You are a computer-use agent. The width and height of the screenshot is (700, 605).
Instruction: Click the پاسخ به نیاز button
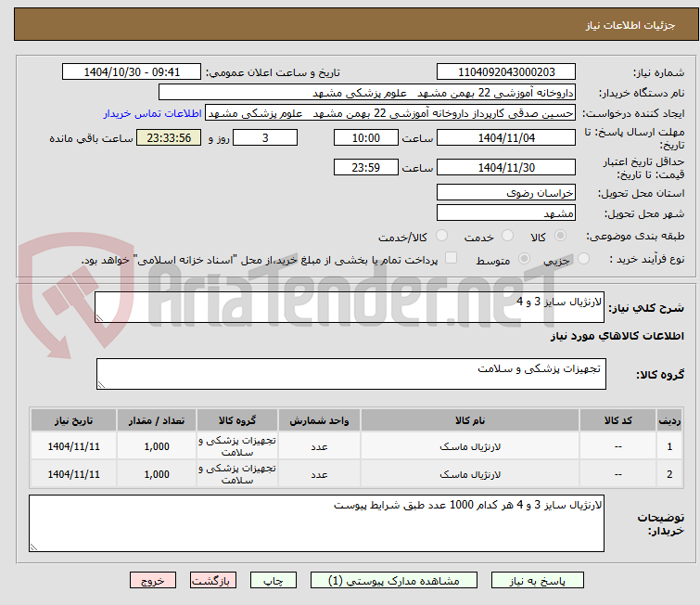[x=537, y=581]
